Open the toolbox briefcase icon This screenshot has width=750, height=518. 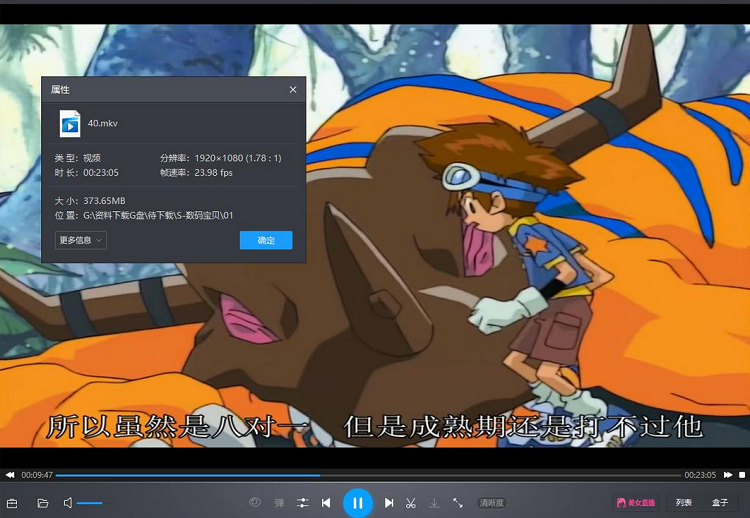click(x=12, y=503)
